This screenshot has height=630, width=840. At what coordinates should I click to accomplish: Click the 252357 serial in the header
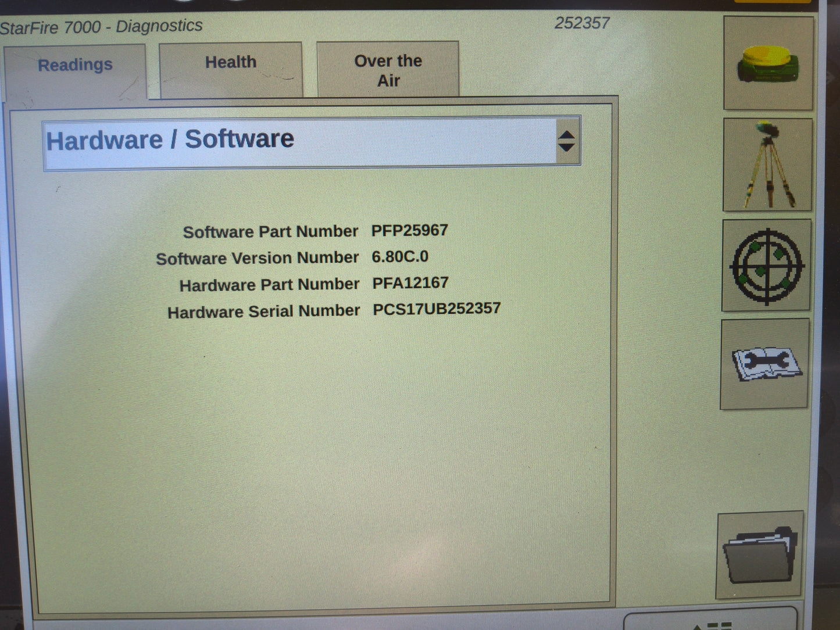(582, 23)
